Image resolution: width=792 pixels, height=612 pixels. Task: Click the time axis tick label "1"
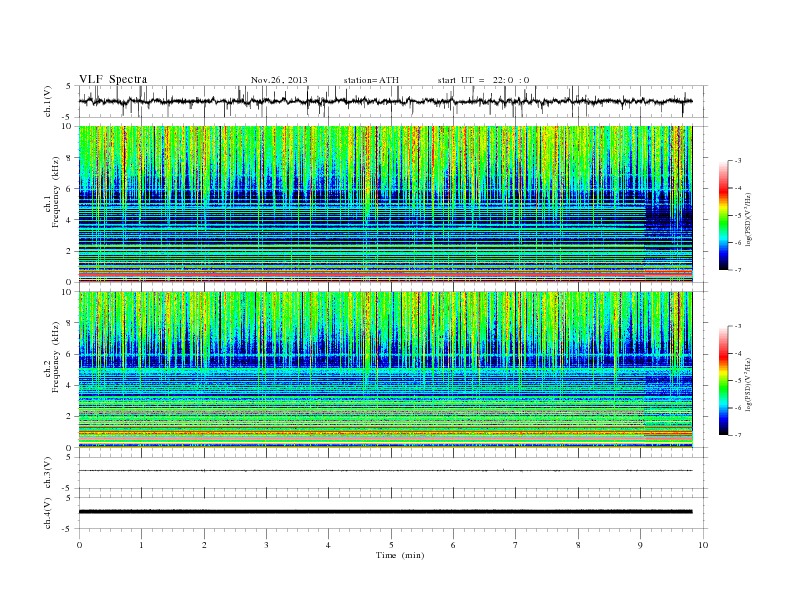(141, 545)
